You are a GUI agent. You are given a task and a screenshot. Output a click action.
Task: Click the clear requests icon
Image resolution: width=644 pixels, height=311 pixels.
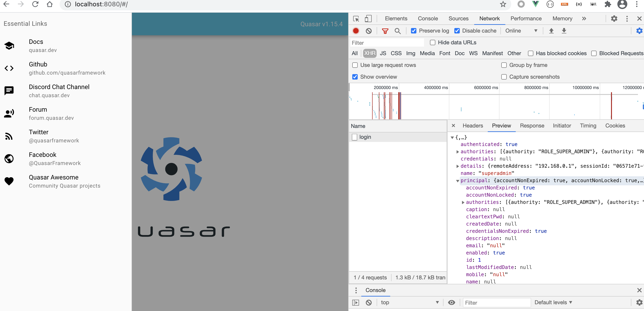369,31
